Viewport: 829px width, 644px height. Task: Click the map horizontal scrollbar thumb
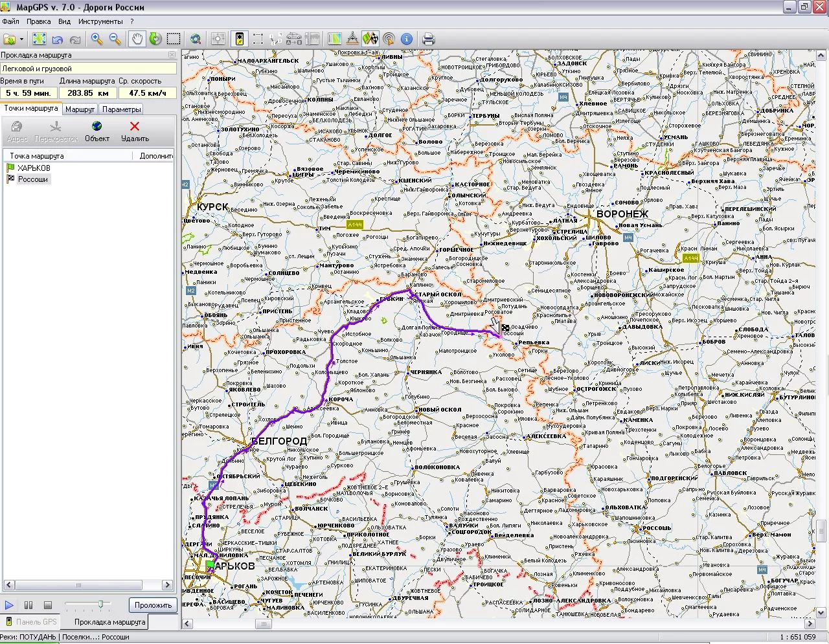(x=263, y=624)
